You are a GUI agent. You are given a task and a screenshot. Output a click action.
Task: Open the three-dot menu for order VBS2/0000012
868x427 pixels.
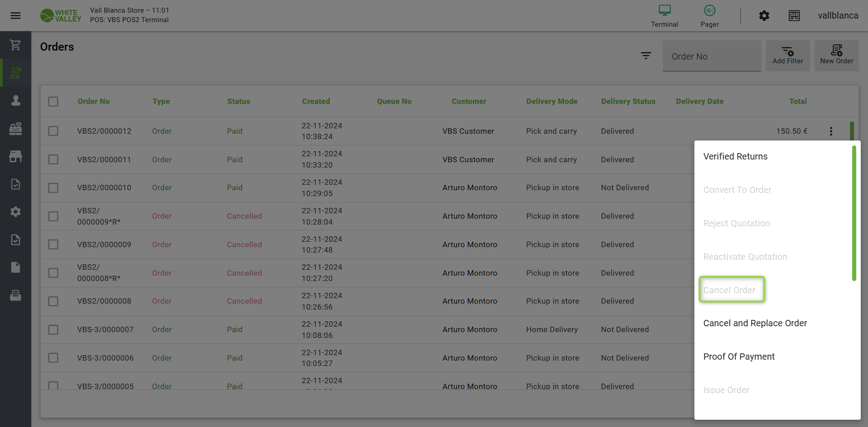point(831,131)
